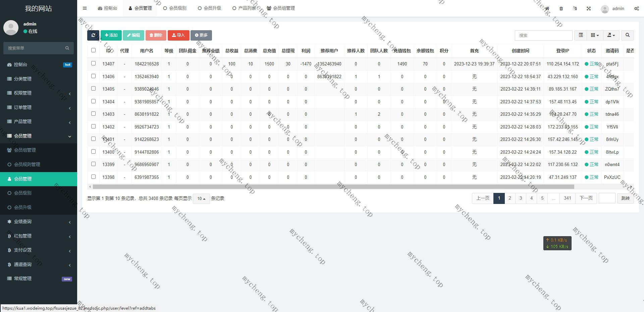The width and height of the screenshot is (644, 312).
Task: Check the row checkbox for ID 13405
Action: point(93,89)
